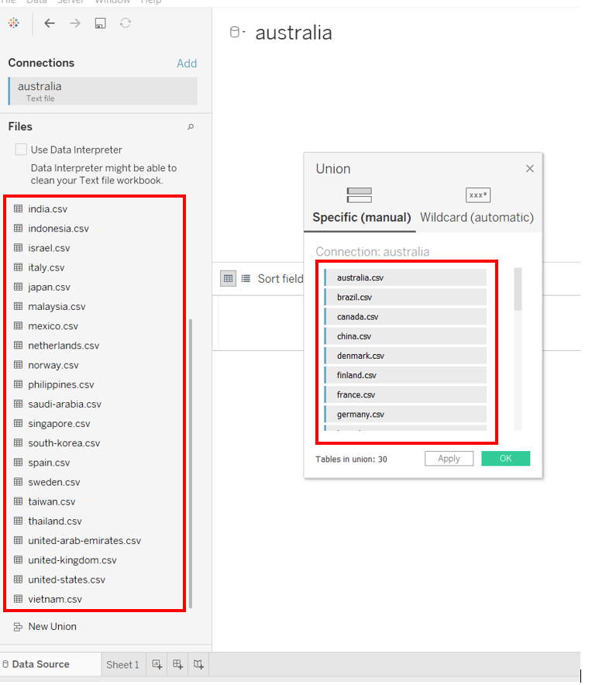The image size is (616, 685).
Task: Click the search magnifier in Files panel
Action: pos(191,127)
